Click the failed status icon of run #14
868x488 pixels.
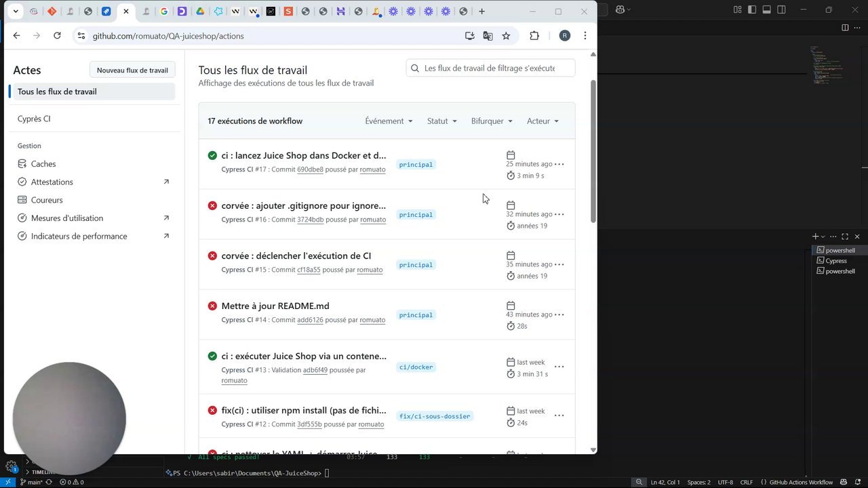pyautogui.click(x=212, y=306)
